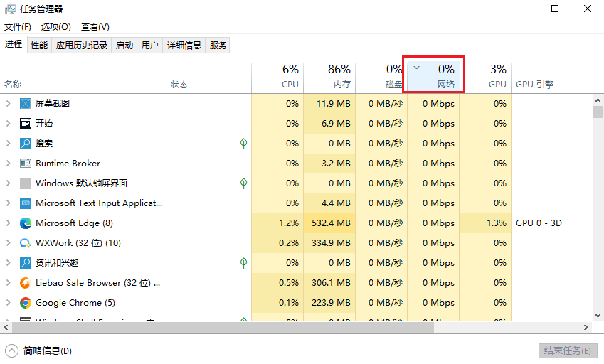This screenshot has height=364, width=604.
Task: Click the 屏幕截图 app icon
Action: (x=26, y=104)
